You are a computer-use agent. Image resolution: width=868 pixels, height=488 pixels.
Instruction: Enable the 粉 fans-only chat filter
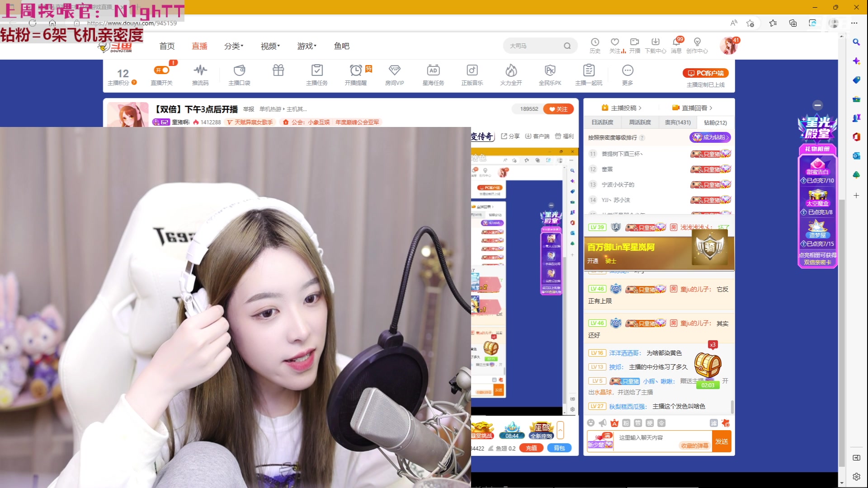pos(627,423)
